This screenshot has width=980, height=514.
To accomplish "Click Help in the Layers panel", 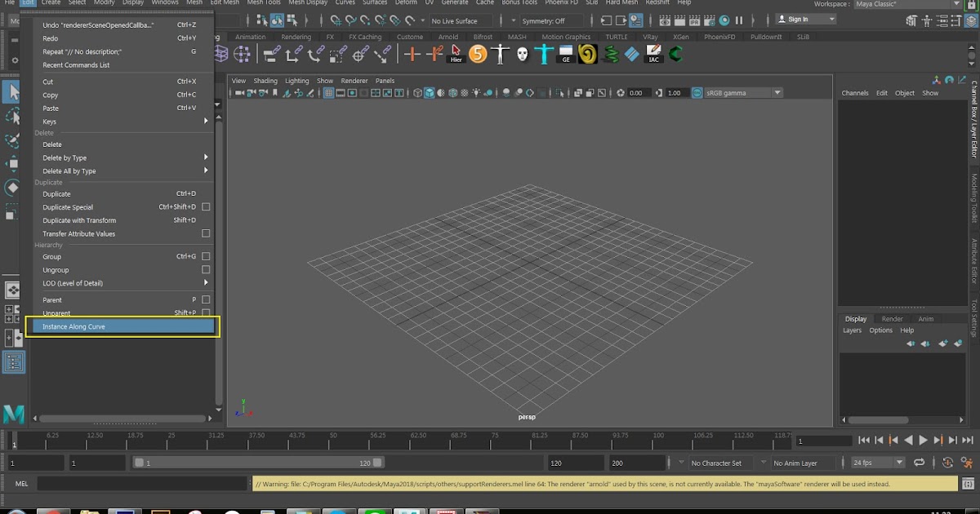I will point(906,330).
